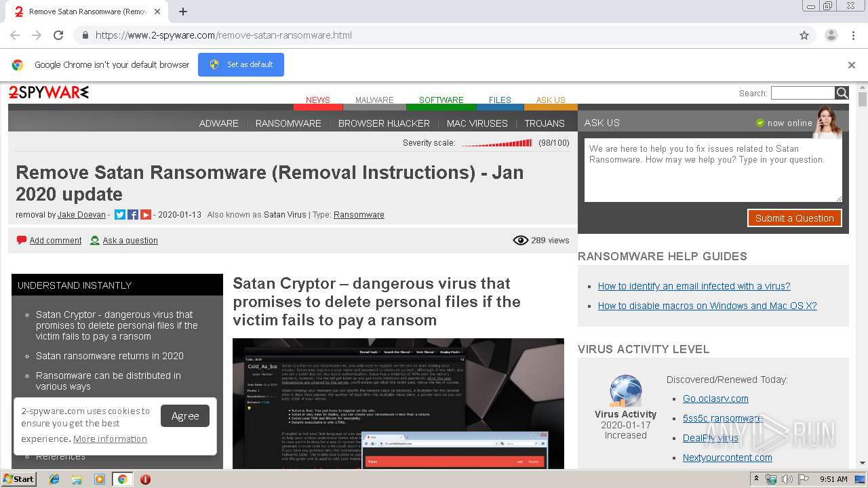
Task: Click the red Opera-style taskbar icon
Action: click(x=145, y=479)
